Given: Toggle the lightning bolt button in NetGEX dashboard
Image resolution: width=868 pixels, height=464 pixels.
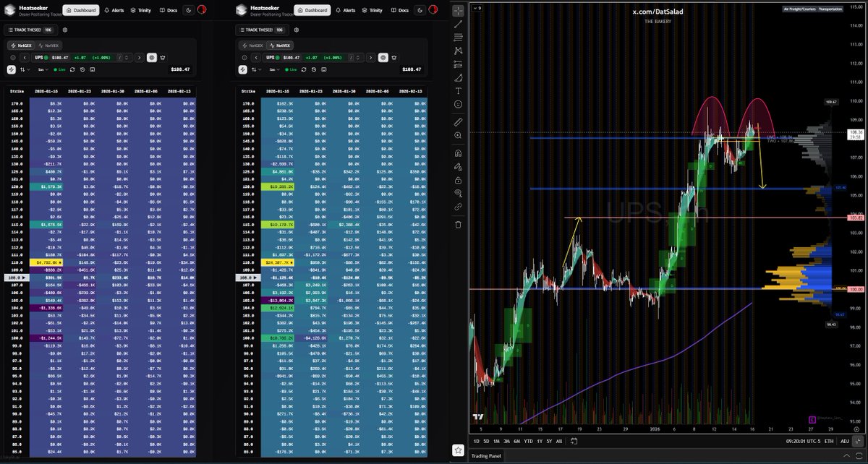Looking at the screenshot, I should 12,69.
